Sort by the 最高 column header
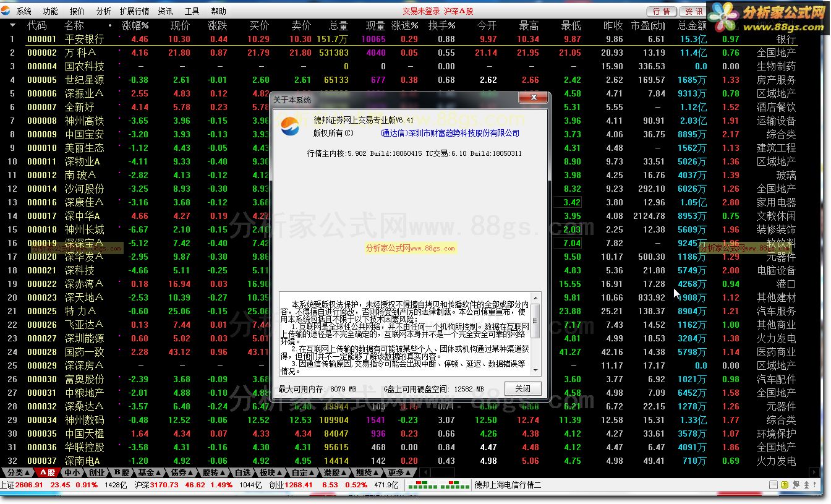This screenshot has height=504, width=831. (529, 25)
